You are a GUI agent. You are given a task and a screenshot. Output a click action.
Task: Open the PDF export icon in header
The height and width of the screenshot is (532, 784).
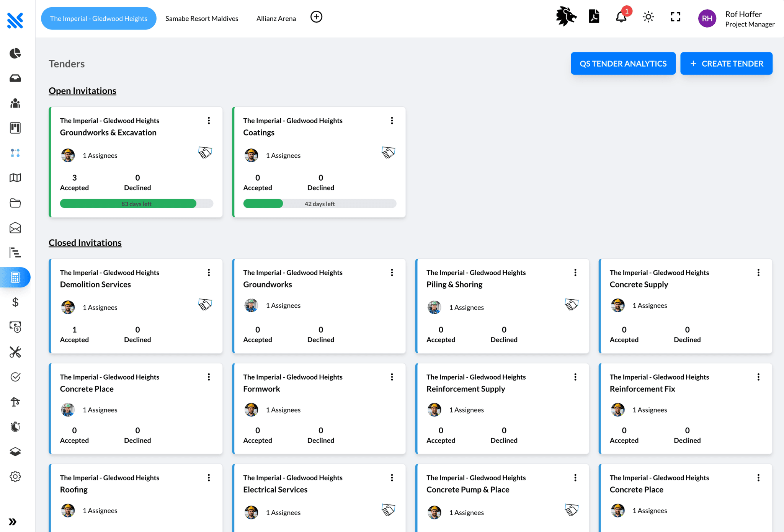594,17
